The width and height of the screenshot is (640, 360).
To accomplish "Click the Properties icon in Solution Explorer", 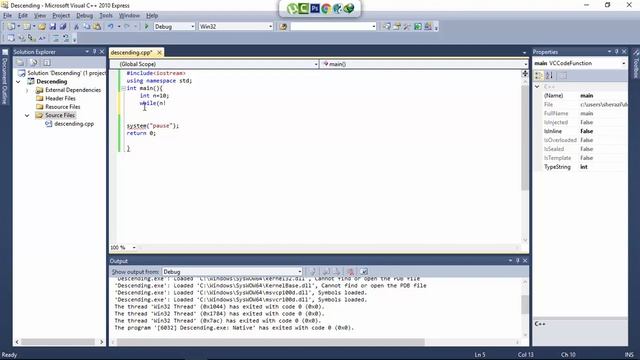I will 20,62.
